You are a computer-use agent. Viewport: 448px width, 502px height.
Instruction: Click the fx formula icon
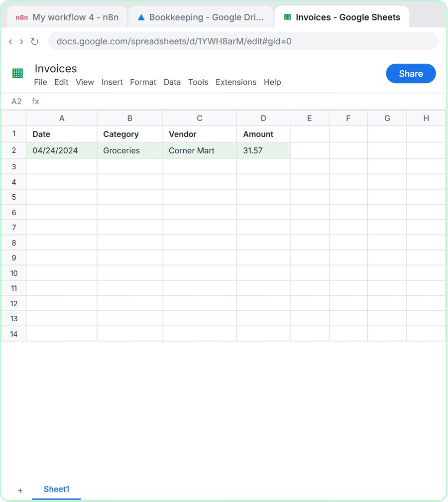tap(35, 102)
